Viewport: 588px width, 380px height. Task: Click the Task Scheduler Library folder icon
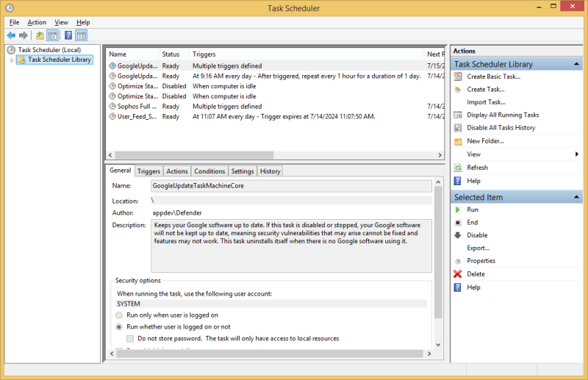coord(22,60)
